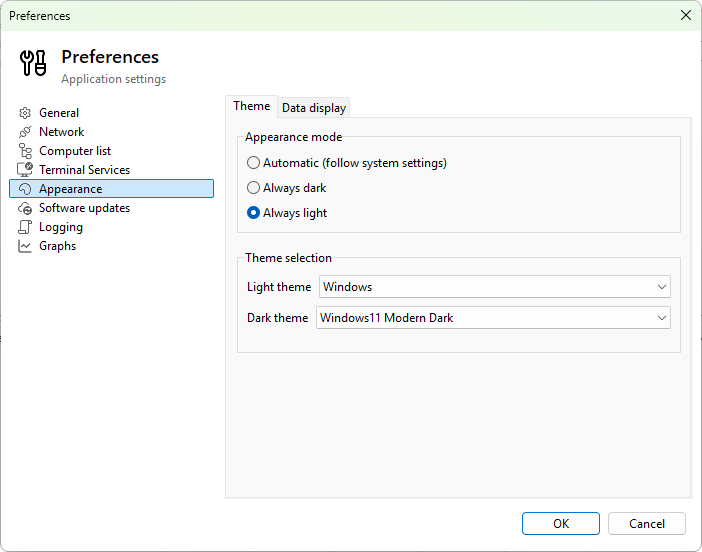Click the Graphs chart icon
Viewport: 702px width, 552px height.
[x=25, y=246]
